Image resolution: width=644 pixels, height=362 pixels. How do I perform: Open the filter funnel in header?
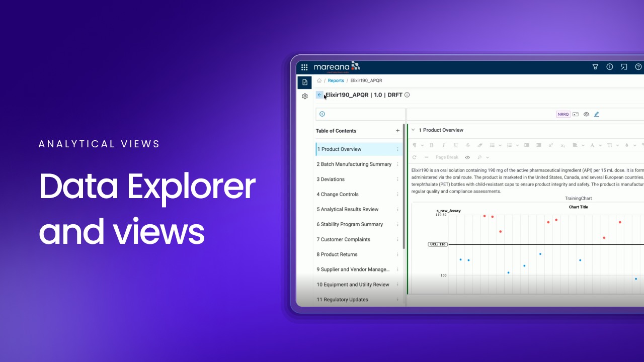pyautogui.click(x=595, y=67)
